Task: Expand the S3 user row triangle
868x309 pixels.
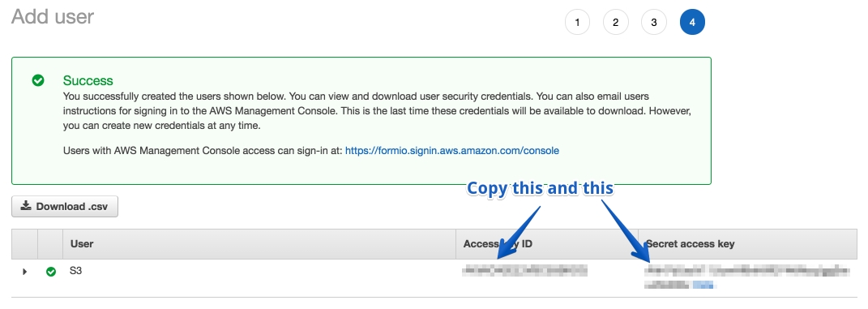Action: coord(24,272)
